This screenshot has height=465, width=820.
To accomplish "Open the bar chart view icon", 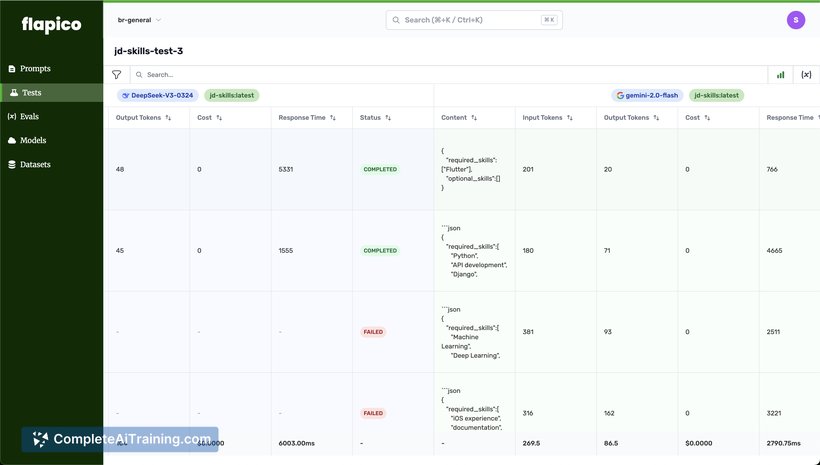I will [780, 75].
